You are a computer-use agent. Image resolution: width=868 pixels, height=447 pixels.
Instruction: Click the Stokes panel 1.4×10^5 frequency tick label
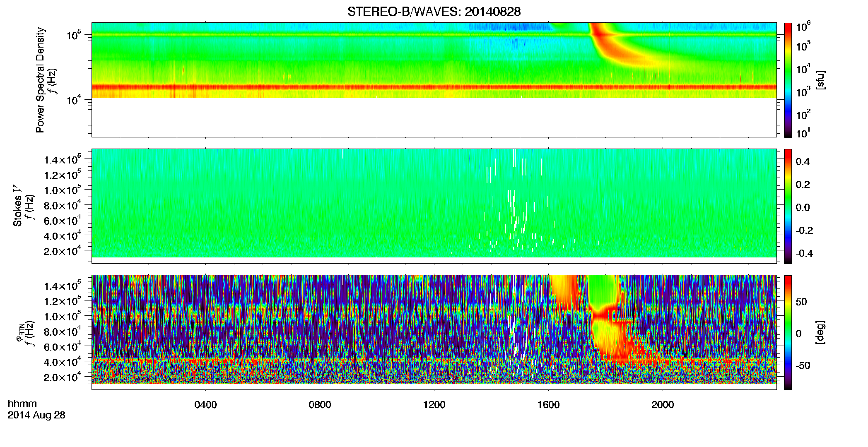(x=63, y=159)
